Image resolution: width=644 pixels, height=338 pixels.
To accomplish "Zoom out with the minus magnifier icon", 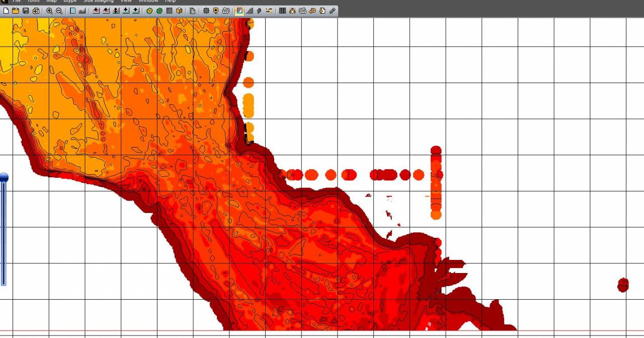I will click(x=59, y=11).
